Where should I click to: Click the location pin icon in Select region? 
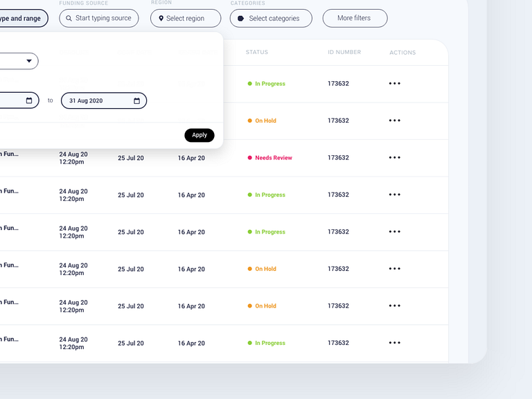161,18
